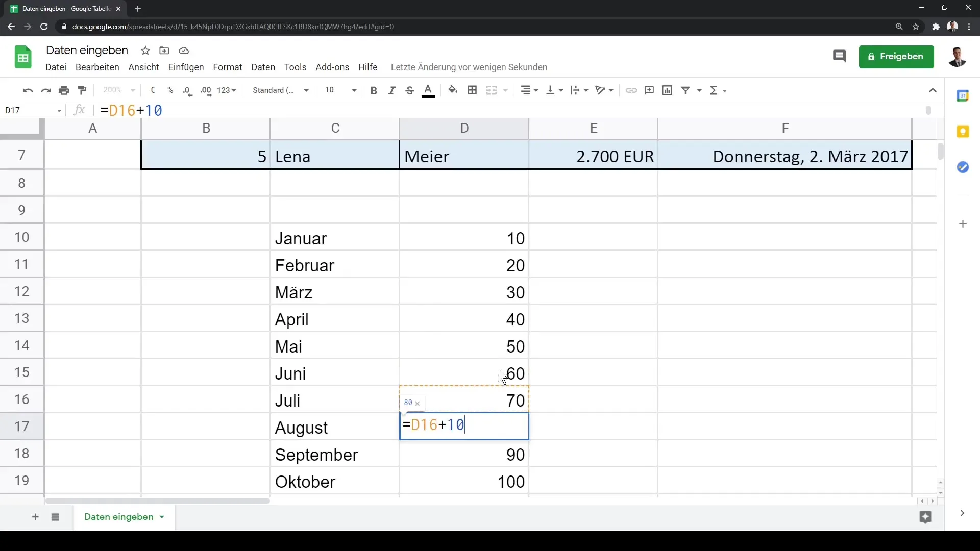Star the document Daten eingeben
The height and width of the screenshot is (551, 980).
point(145,51)
